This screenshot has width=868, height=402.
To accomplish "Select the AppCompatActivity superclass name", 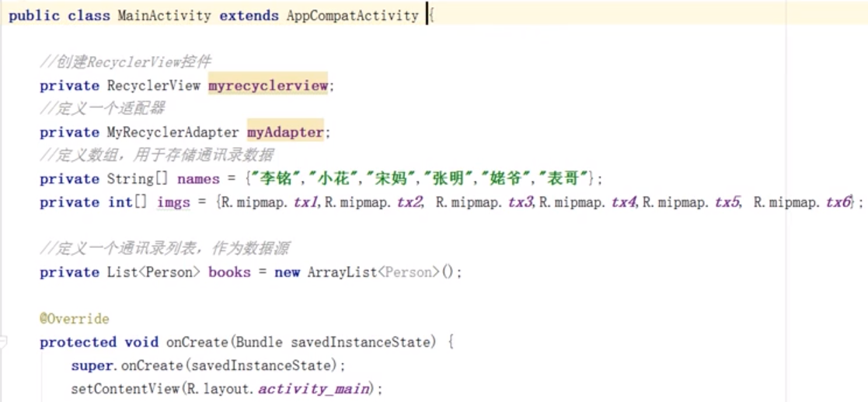I will point(352,16).
